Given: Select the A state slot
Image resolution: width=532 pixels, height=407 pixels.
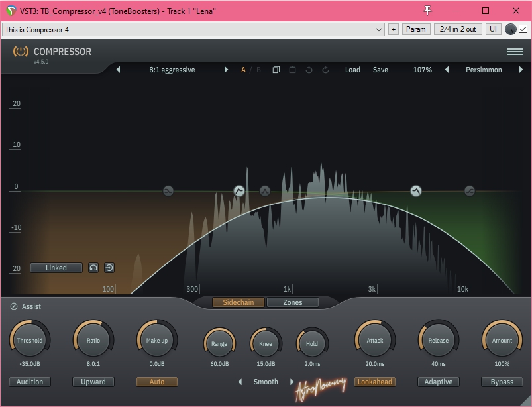Looking at the screenshot, I should point(243,70).
